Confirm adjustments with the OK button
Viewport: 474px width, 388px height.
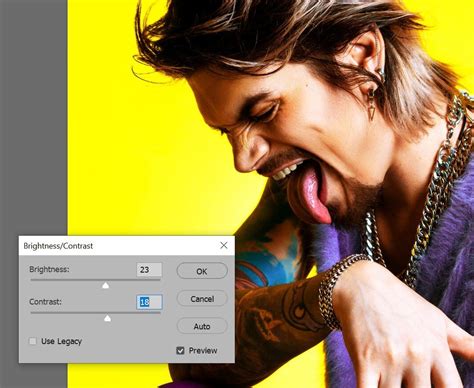point(202,271)
